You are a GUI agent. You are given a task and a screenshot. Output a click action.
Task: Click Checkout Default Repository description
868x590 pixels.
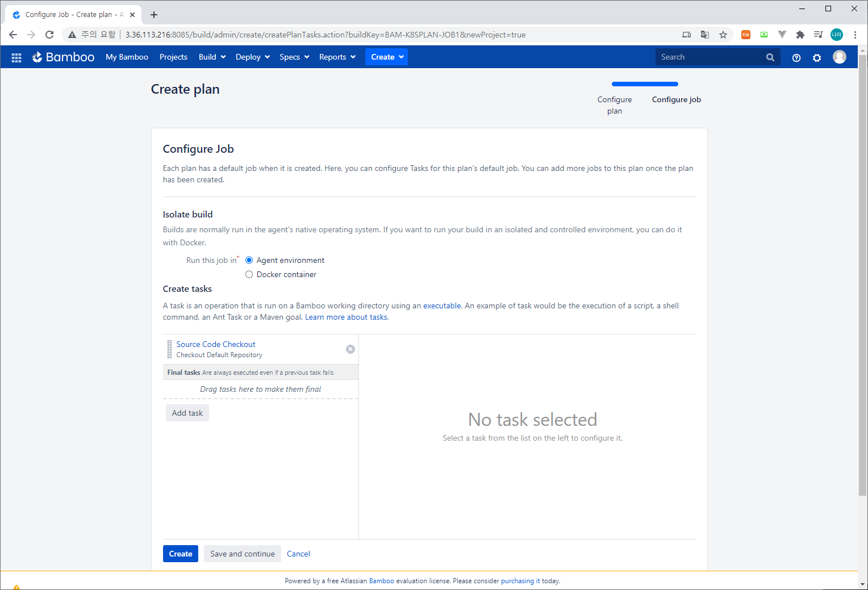click(219, 355)
